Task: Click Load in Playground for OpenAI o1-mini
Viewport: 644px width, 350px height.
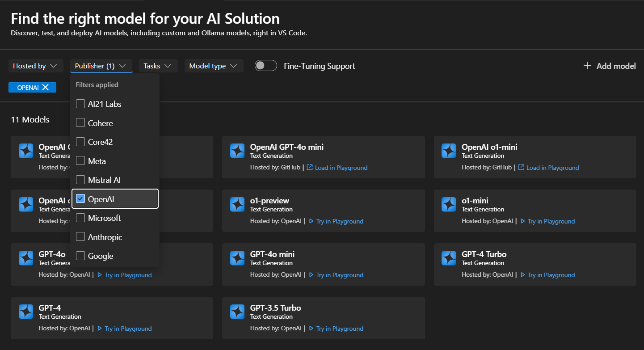Action: [x=552, y=168]
